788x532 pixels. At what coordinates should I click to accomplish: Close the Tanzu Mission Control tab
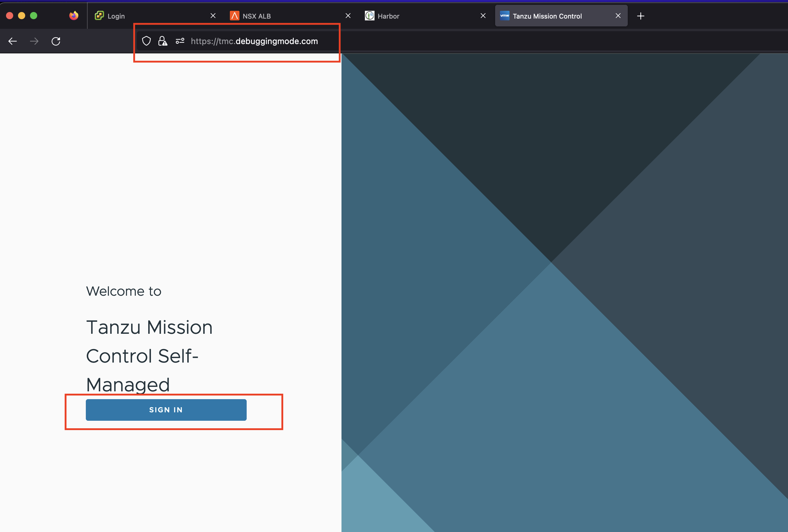point(618,16)
